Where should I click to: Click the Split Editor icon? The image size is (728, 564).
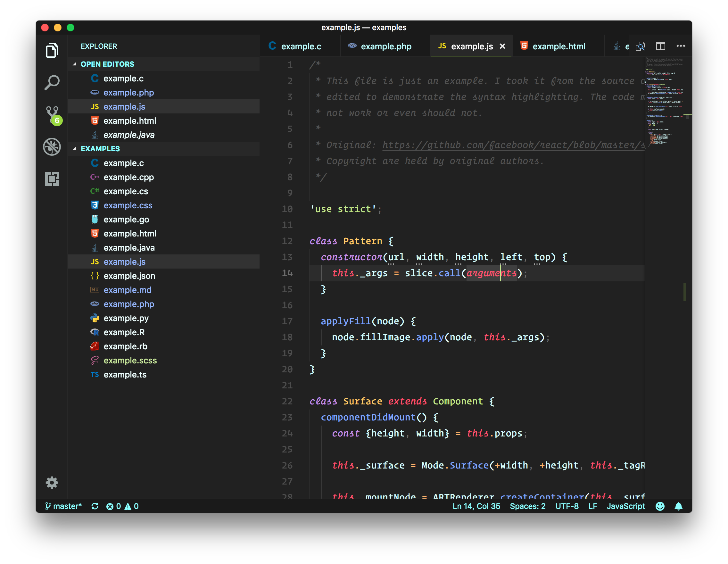click(x=660, y=46)
